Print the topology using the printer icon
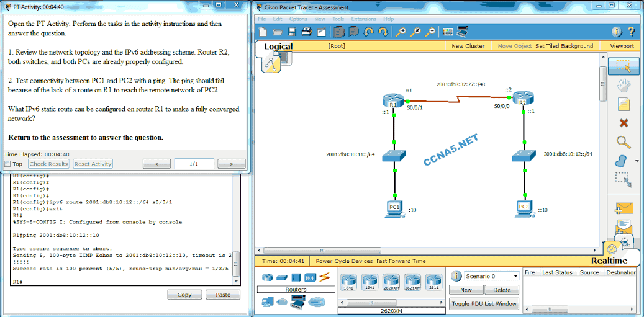This screenshot has width=644, height=317. coord(307,32)
